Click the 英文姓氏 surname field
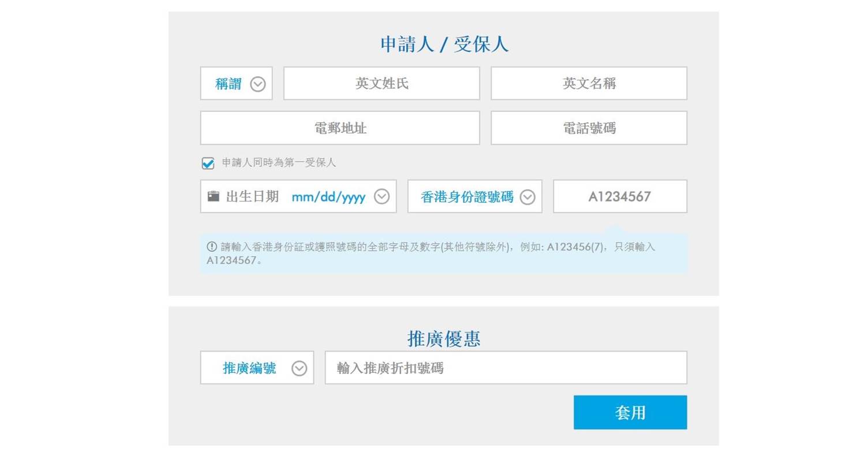 tap(381, 84)
